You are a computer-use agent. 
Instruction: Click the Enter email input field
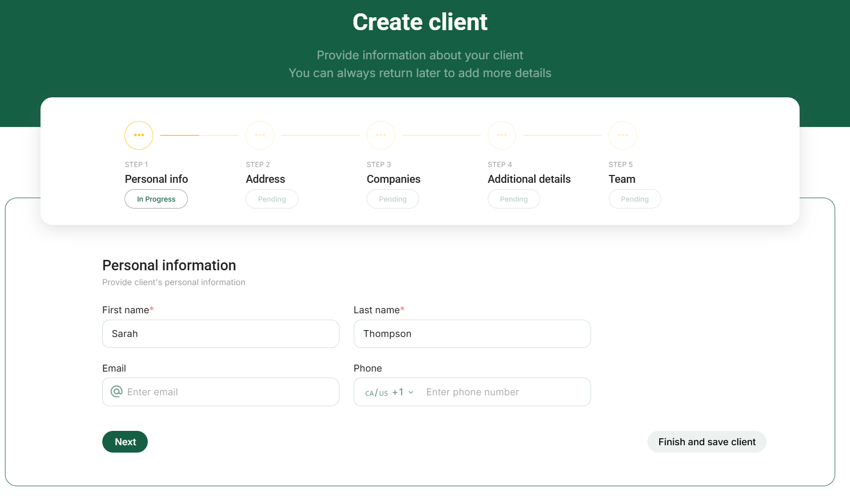point(221,392)
